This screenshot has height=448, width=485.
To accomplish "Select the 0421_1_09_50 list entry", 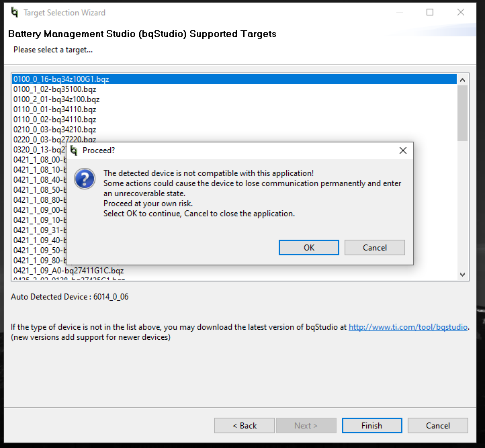I will [40, 251].
